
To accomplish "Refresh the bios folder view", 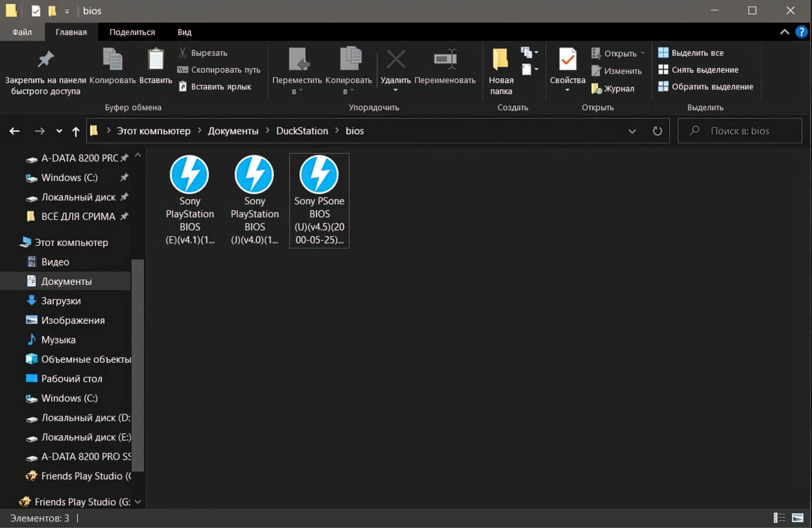I will click(x=657, y=131).
